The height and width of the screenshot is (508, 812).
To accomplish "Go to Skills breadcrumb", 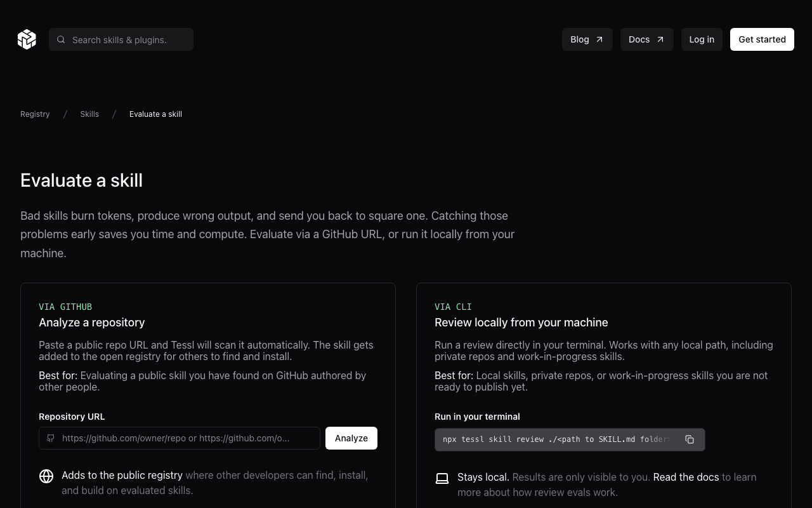I will coord(89,114).
